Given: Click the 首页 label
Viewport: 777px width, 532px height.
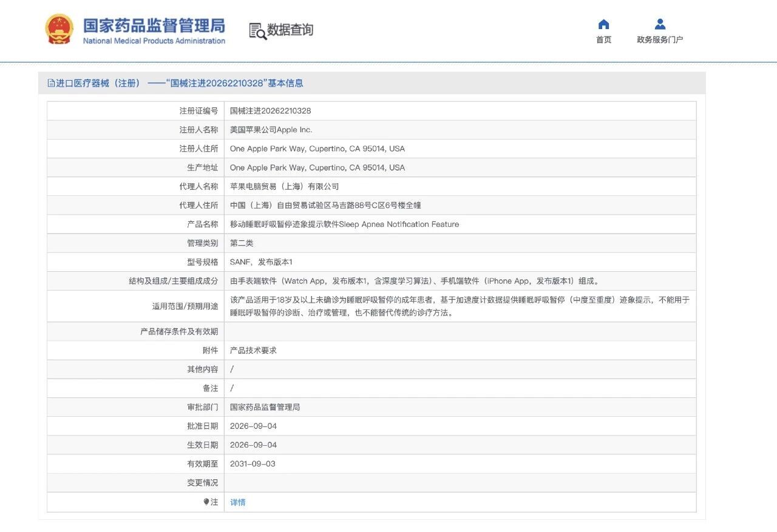Looking at the screenshot, I should [x=603, y=39].
